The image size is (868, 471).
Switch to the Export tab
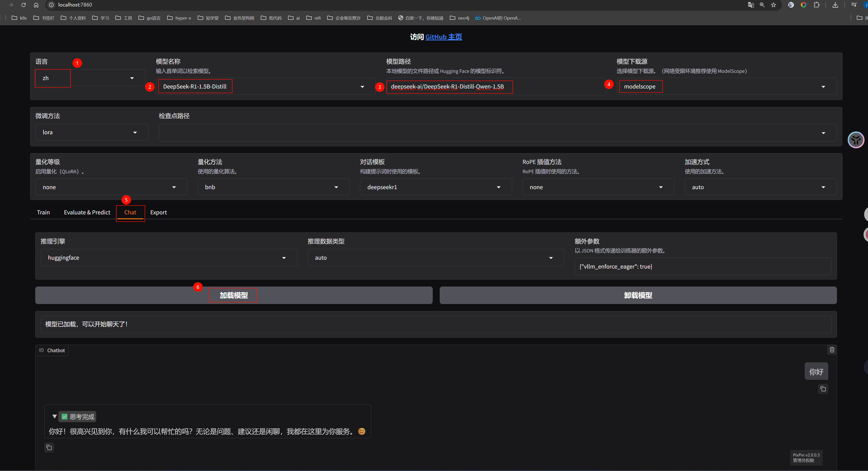click(x=158, y=212)
